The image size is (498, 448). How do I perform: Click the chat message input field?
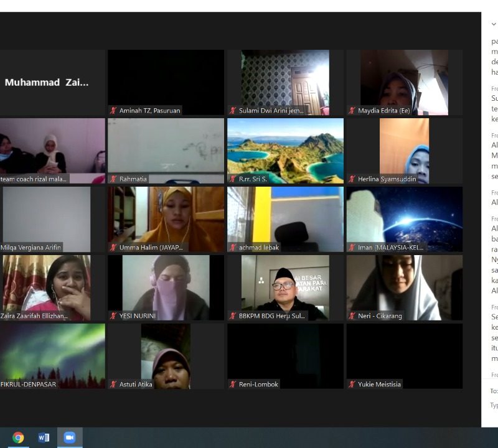coord(494,405)
